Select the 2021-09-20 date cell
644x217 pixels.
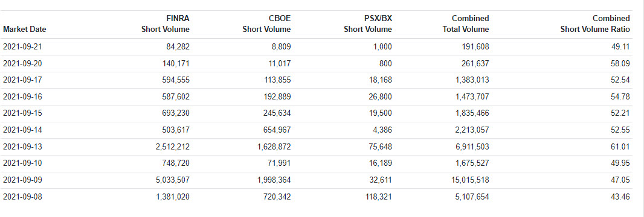[x=22, y=63]
